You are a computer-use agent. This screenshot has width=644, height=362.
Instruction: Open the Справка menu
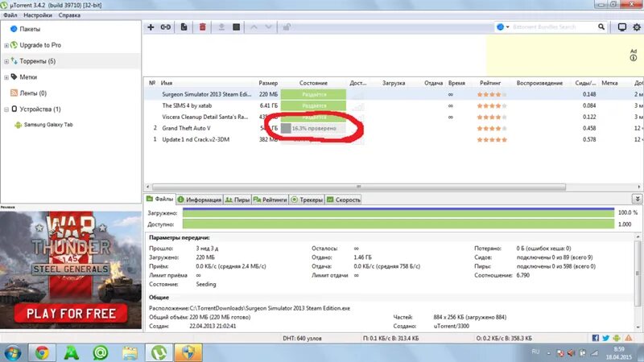click(69, 15)
